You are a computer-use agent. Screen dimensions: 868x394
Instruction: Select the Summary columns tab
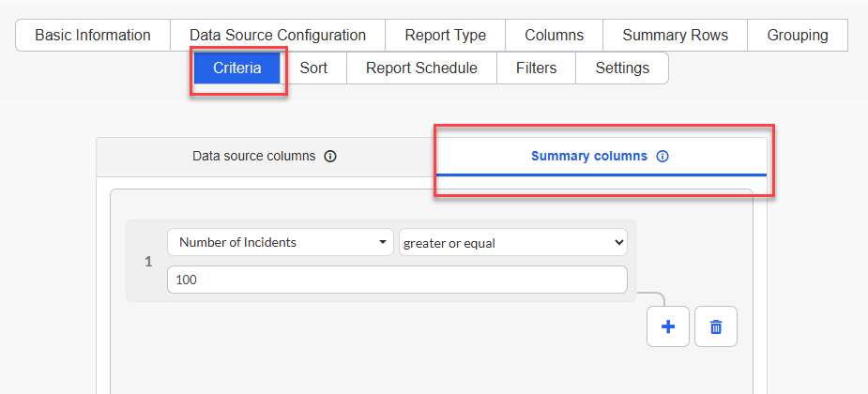pyautogui.click(x=601, y=157)
